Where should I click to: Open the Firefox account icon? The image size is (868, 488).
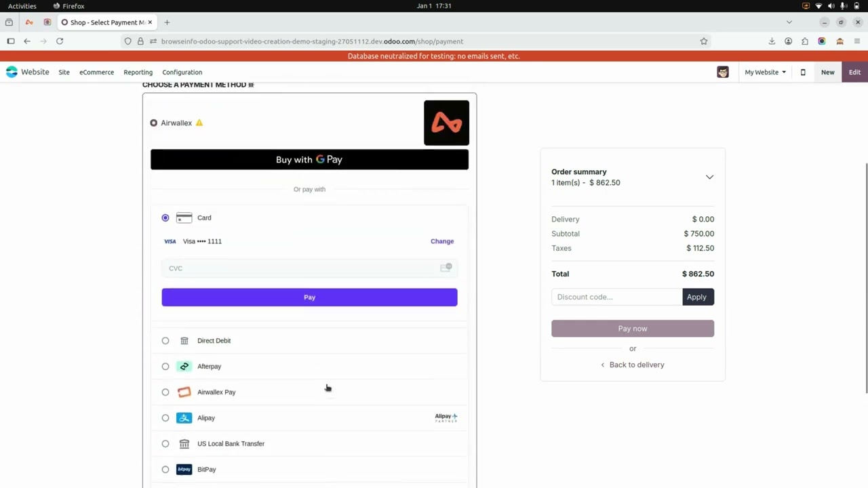(788, 41)
